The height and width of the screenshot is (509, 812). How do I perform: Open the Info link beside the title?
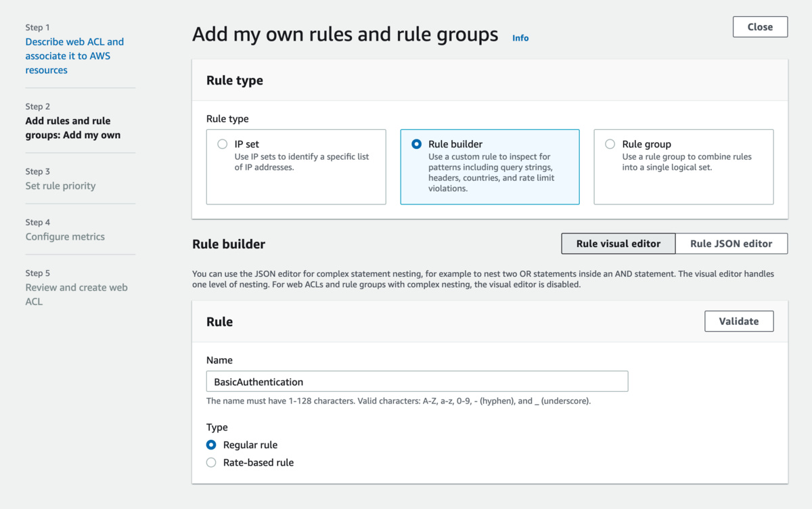[520, 38]
